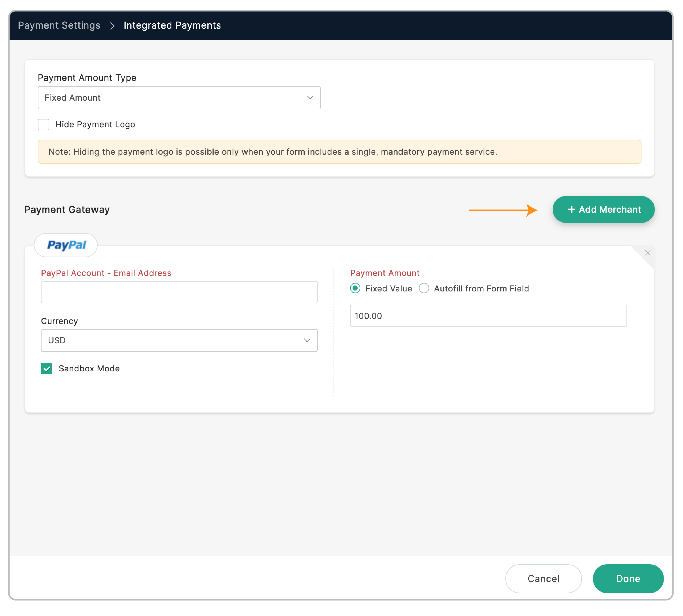Open Payment Settings from the breadcrumb
The image size is (683, 616).
point(59,25)
